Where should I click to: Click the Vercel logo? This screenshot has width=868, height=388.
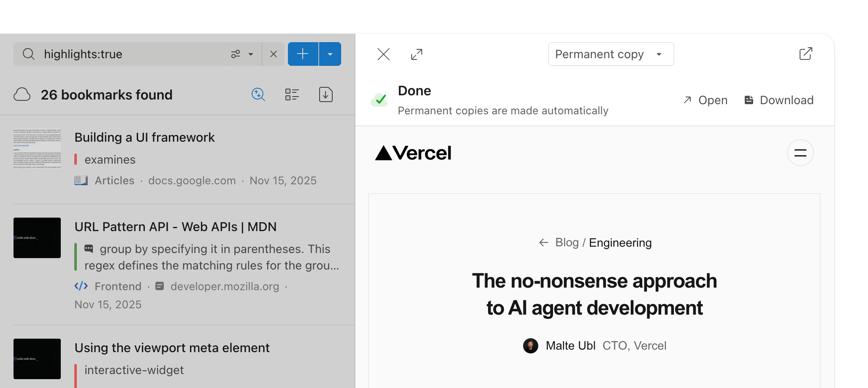pos(413,153)
